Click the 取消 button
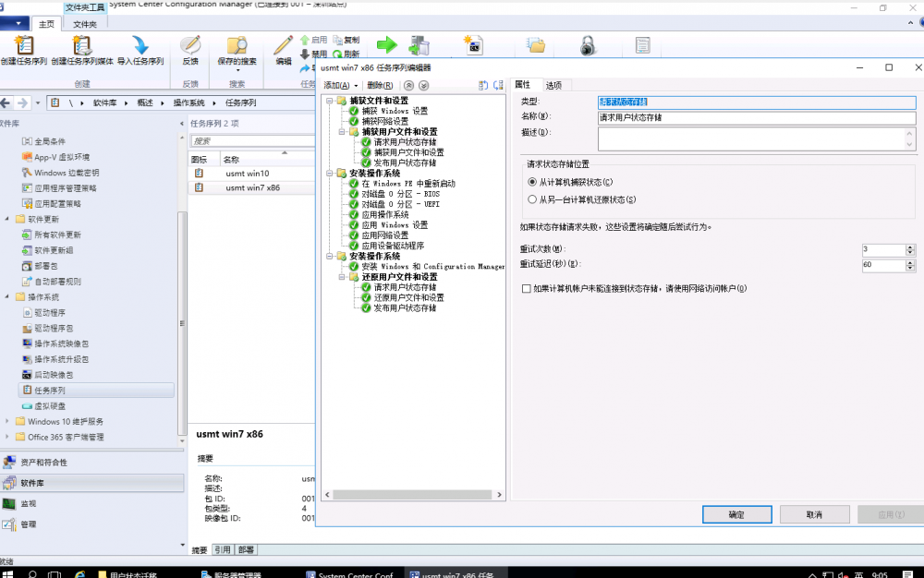This screenshot has height=578, width=924. pyautogui.click(x=814, y=514)
